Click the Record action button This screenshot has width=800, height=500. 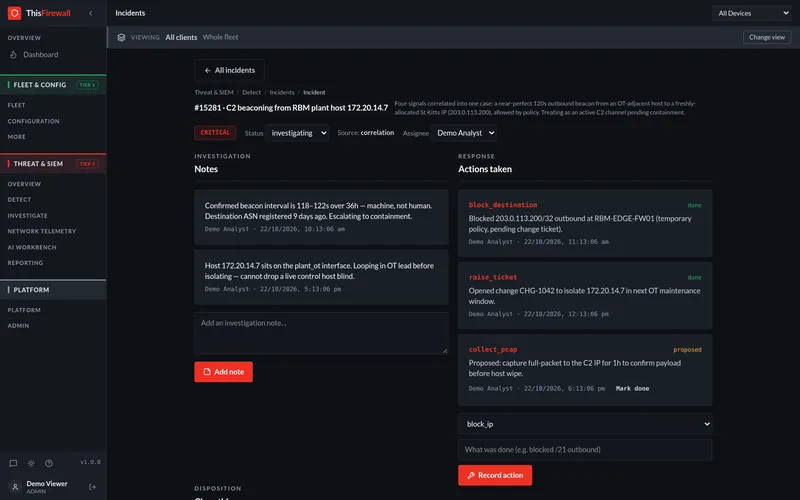click(x=495, y=475)
